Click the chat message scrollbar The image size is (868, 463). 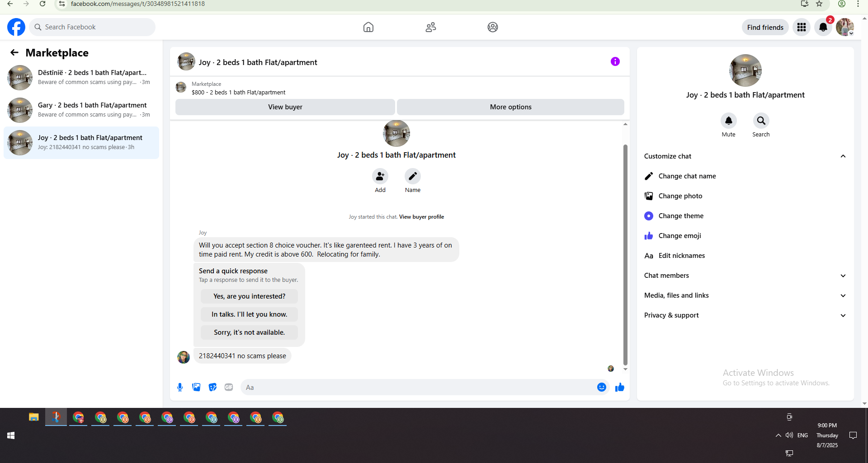625,254
